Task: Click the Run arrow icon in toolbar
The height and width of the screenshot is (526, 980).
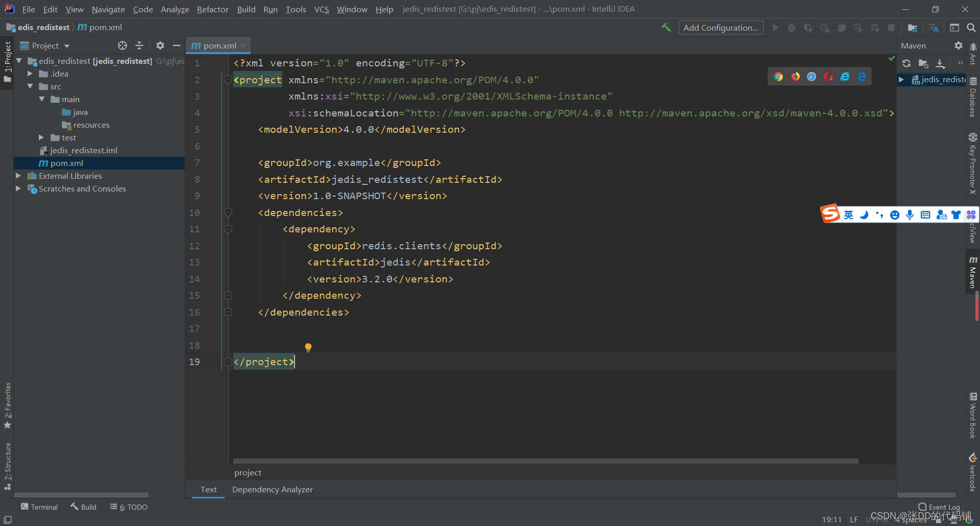Action: [x=775, y=28]
